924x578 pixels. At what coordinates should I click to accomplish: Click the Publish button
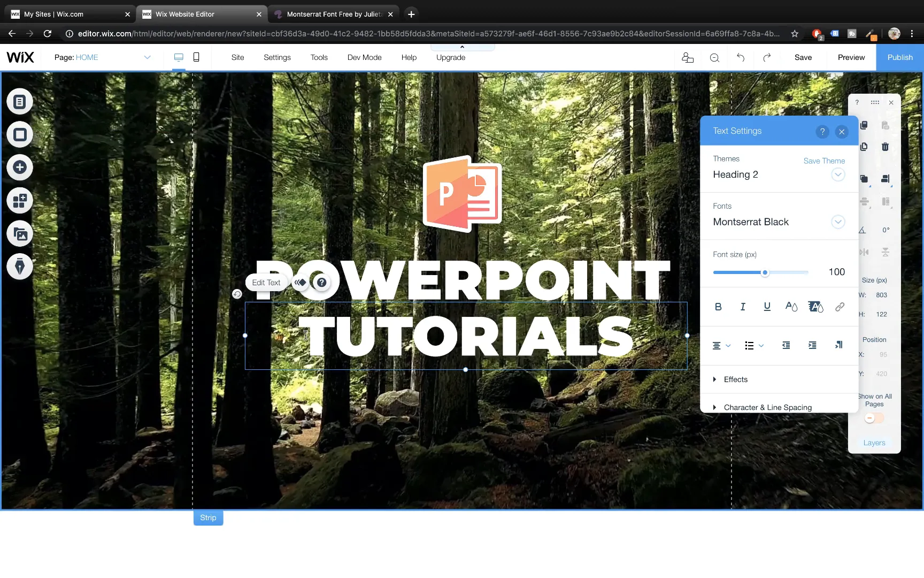[x=900, y=57]
